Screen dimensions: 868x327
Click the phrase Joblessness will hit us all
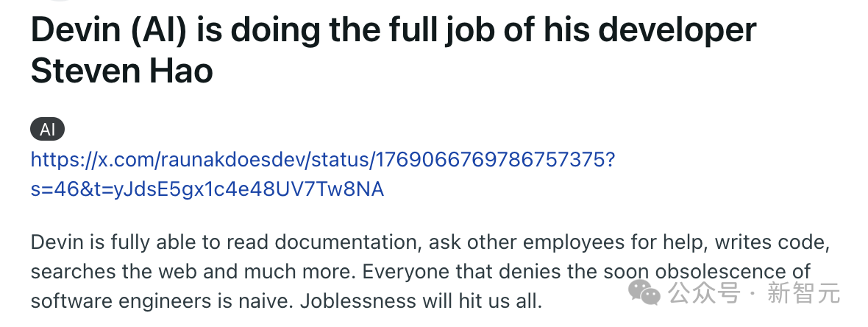(421, 301)
